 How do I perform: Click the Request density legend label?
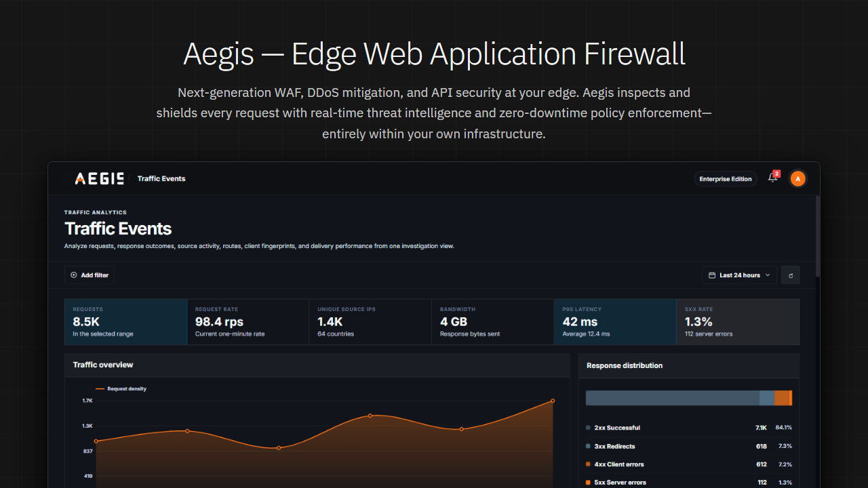[x=121, y=389]
